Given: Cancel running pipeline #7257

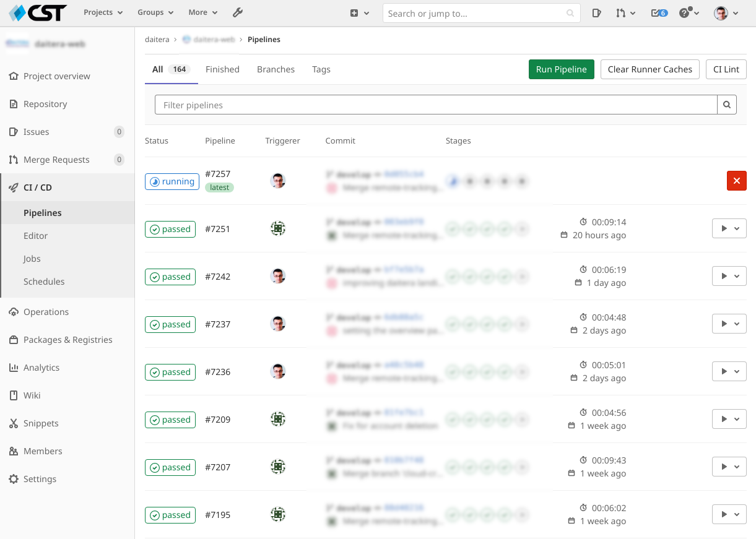Looking at the screenshot, I should [x=736, y=181].
